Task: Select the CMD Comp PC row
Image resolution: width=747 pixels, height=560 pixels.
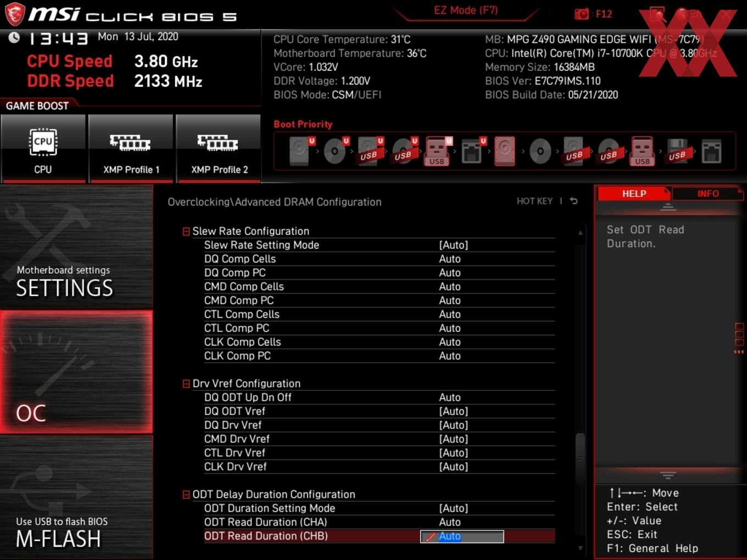Action: (x=379, y=300)
